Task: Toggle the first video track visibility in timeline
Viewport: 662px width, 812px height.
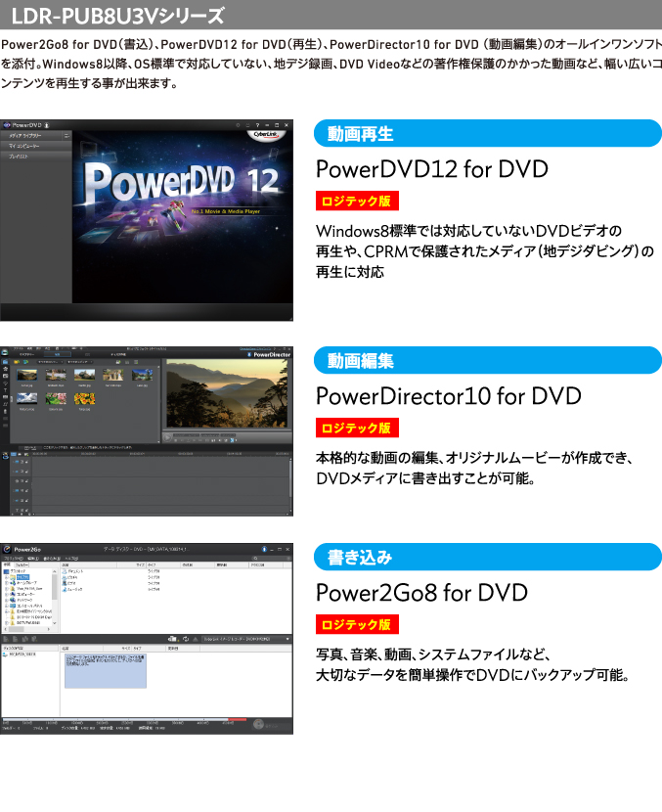Action: pos(22,462)
